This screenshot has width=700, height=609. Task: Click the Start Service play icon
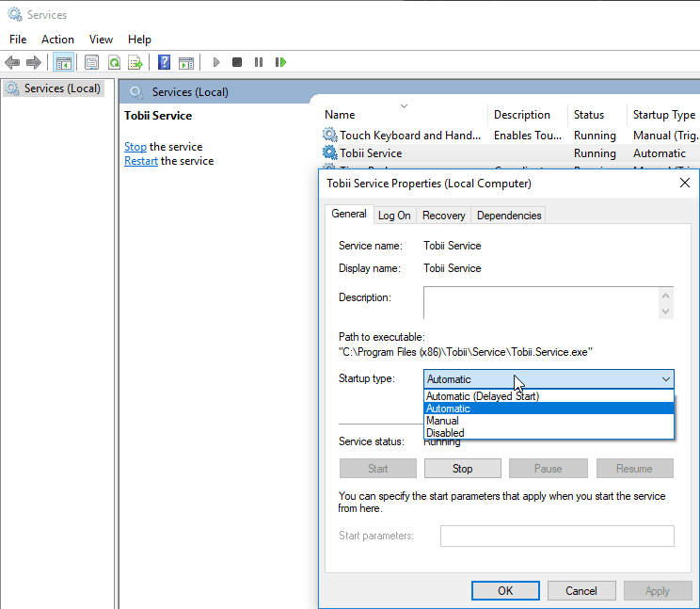(x=216, y=62)
